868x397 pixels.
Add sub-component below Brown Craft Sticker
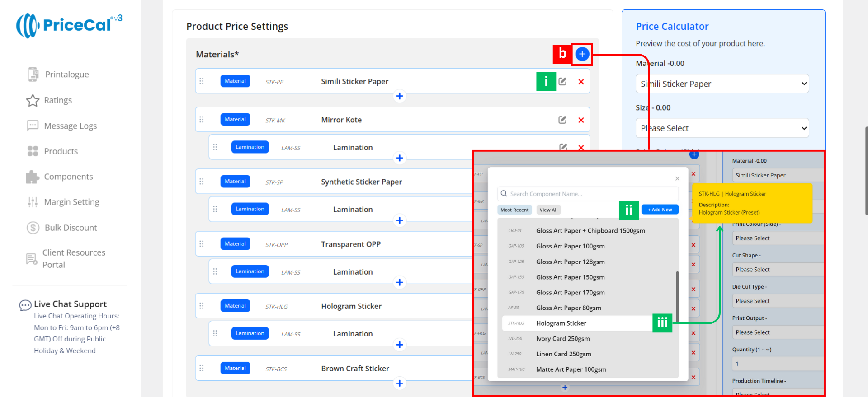(399, 383)
